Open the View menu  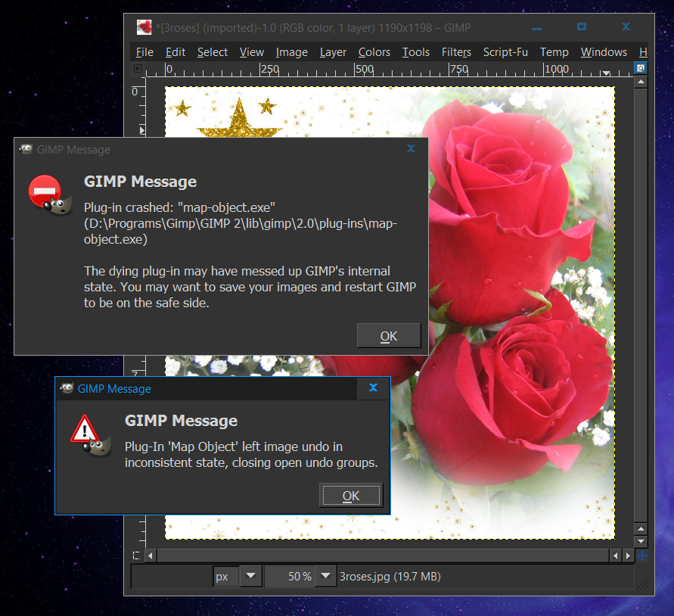[251, 52]
